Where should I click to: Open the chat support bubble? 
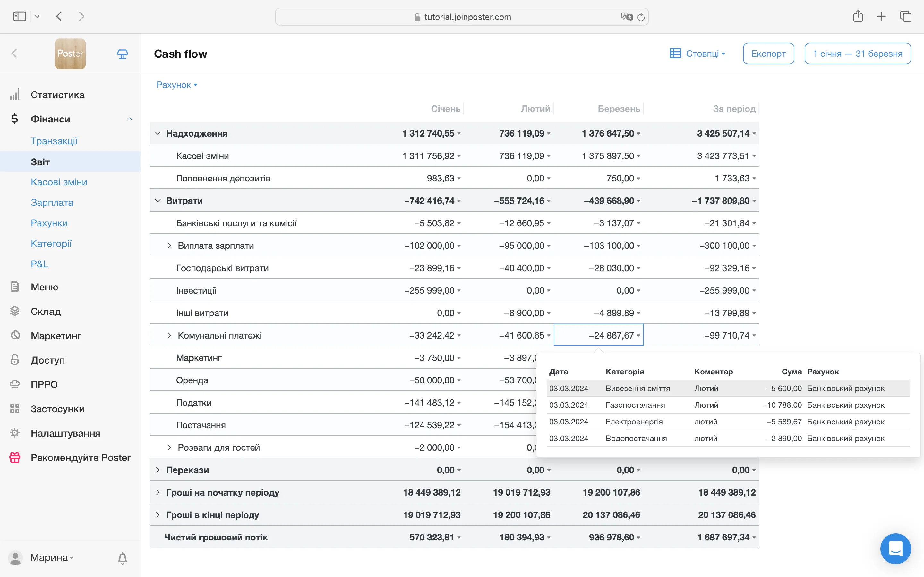895,548
